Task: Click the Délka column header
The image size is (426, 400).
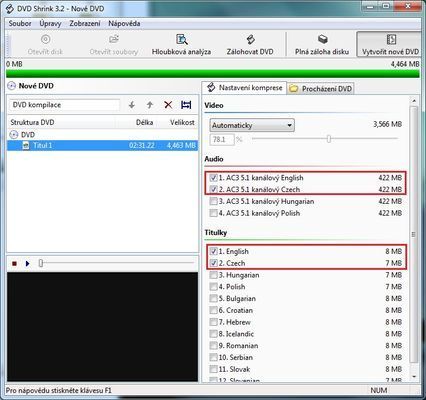Action: (144, 122)
